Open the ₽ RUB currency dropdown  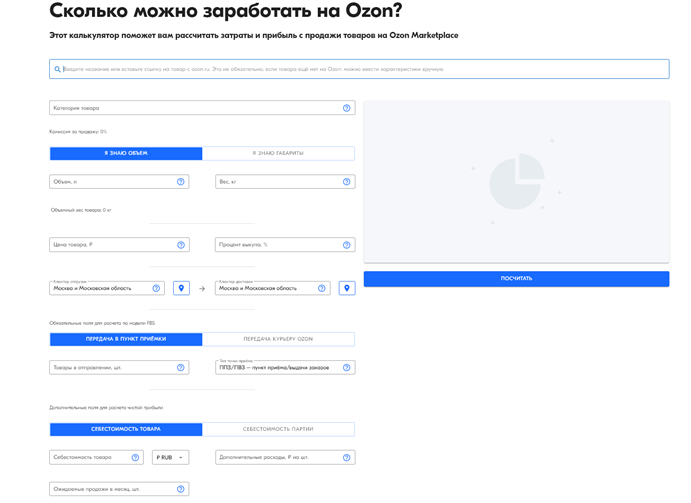click(171, 458)
